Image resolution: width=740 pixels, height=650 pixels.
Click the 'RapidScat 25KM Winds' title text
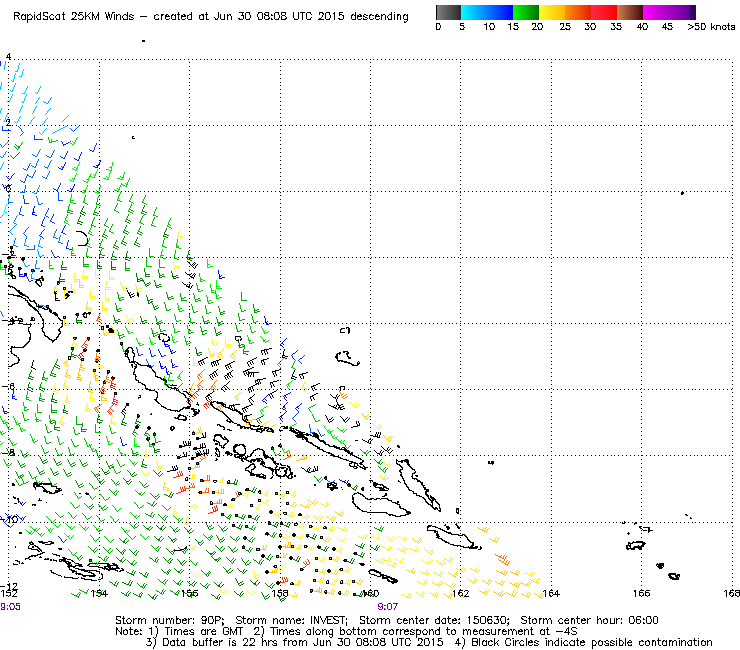74,16
